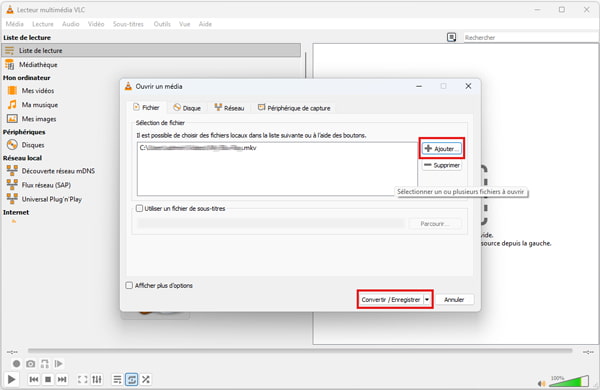This screenshot has height=390, width=600.
Task: Click the Supprimer button
Action: [442, 165]
